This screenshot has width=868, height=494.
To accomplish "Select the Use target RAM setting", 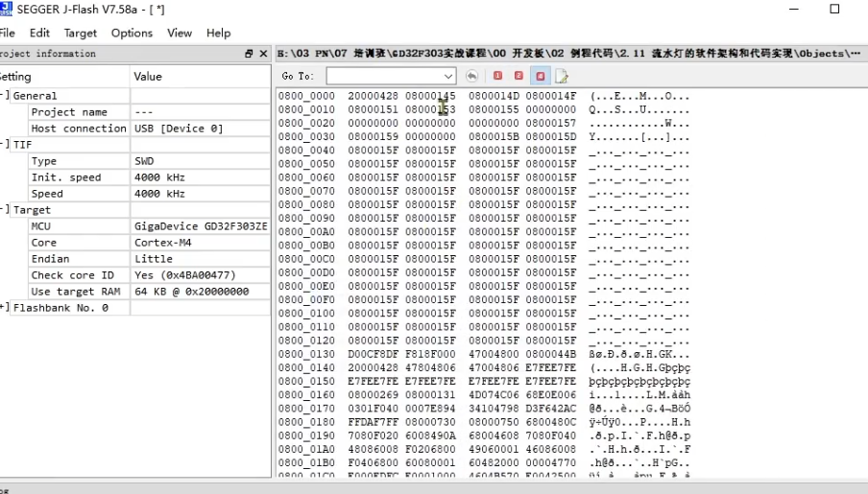I will pyautogui.click(x=76, y=292).
